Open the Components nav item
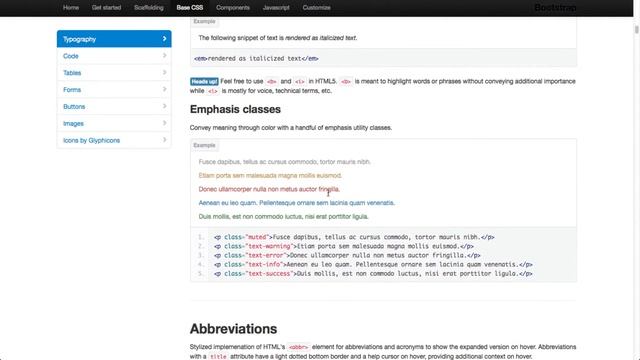This screenshot has height=360, width=640. pyautogui.click(x=233, y=7)
